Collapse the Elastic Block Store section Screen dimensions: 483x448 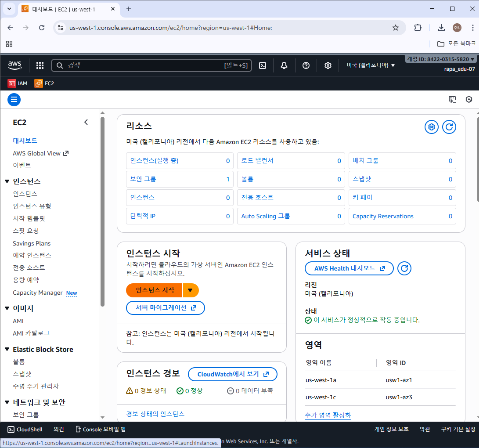(x=7, y=350)
